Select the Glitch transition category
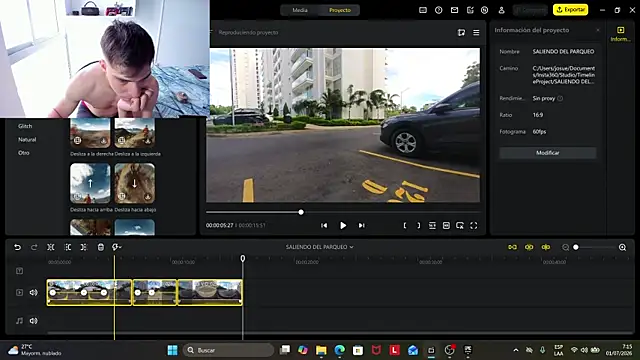The height and width of the screenshot is (360, 640). (25, 126)
